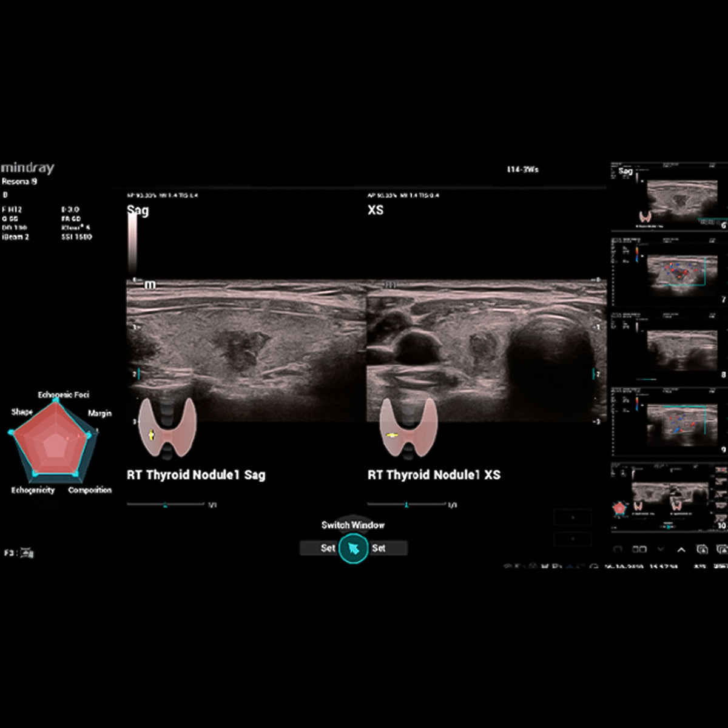The height and width of the screenshot is (728, 728).
Task: Click the cine slider under XS image
Action: tap(406, 504)
